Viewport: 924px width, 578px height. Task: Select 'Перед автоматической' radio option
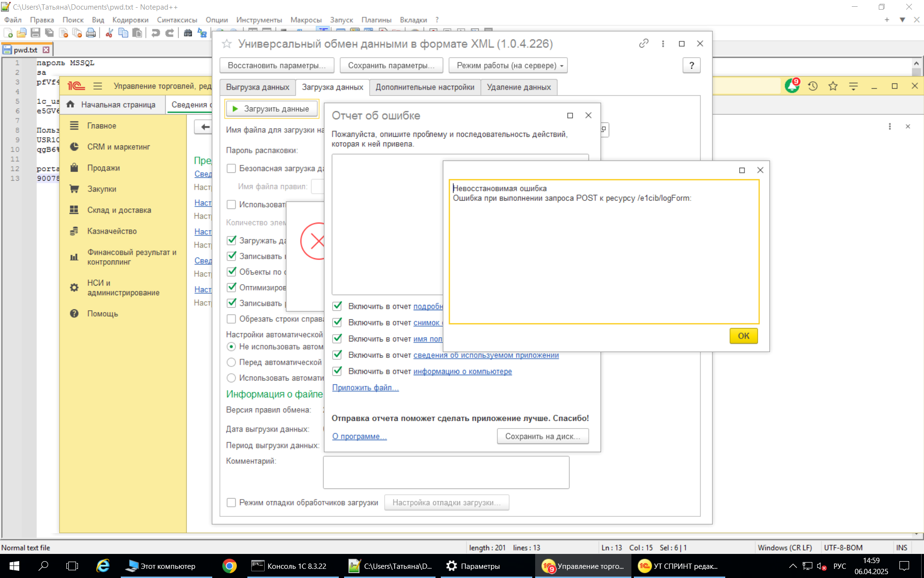click(231, 362)
